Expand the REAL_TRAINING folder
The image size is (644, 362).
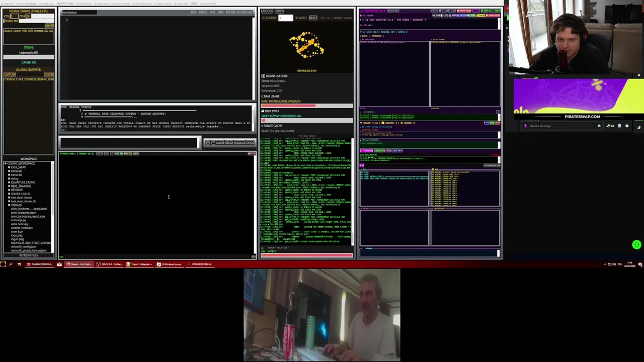(9, 186)
